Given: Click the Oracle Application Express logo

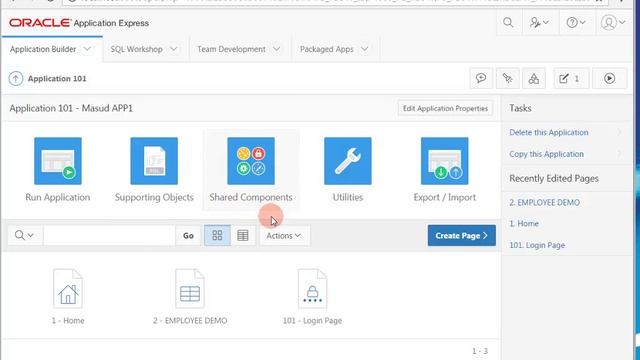Looking at the screenshot, I should click(79, 23).
